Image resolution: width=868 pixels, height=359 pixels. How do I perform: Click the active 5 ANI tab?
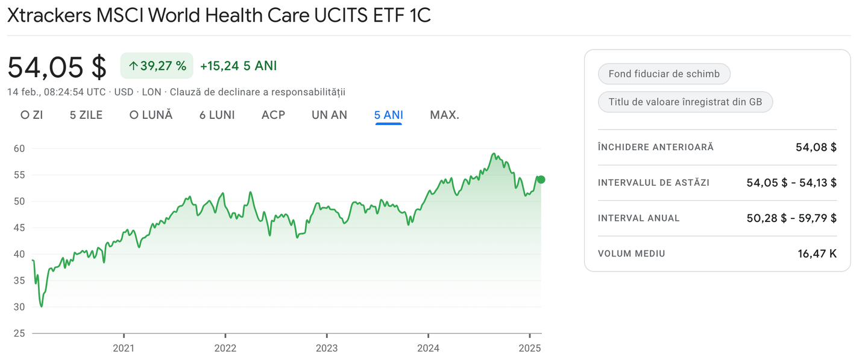coord(388,115)
